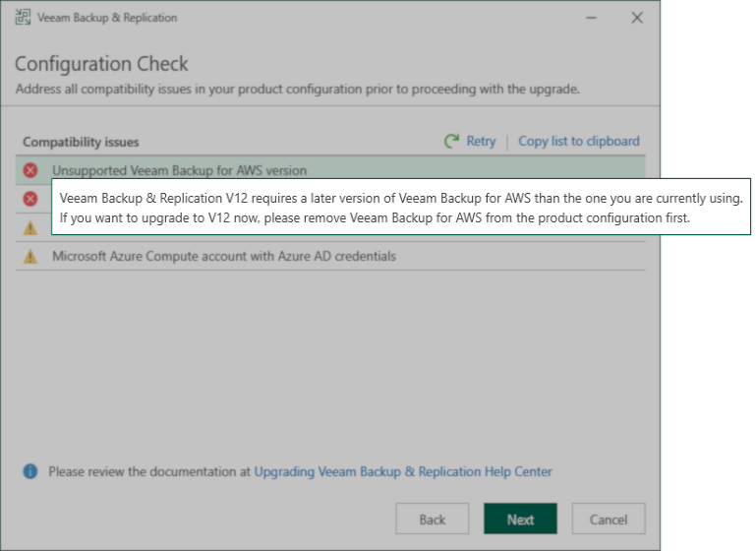Image resolution: width=756 pixels, height=551 pixels.
Task: Click the red error icon for Unsupported AWS version
Action: click(x=30, y=170)
